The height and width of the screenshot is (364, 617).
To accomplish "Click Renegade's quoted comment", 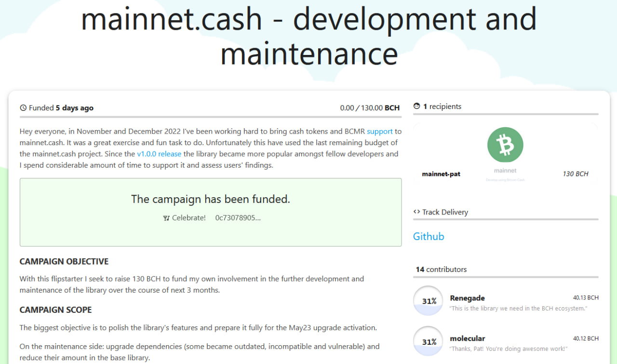I will (x=518, y=309).
